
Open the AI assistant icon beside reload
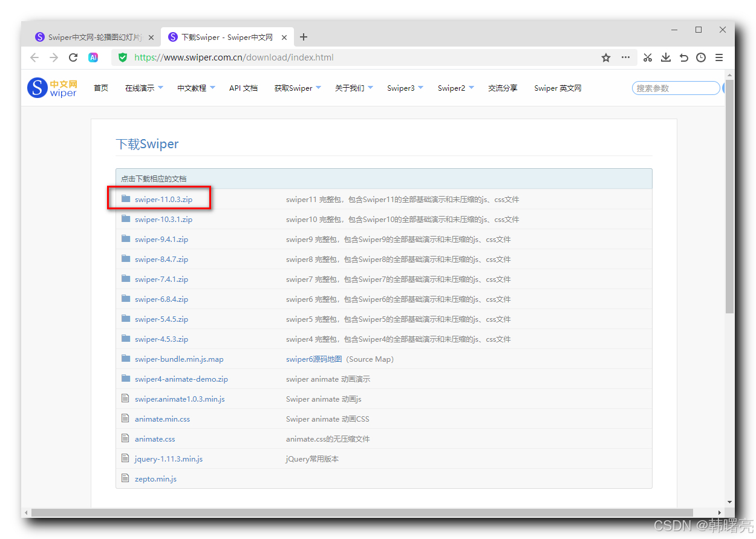coord(93,57)
